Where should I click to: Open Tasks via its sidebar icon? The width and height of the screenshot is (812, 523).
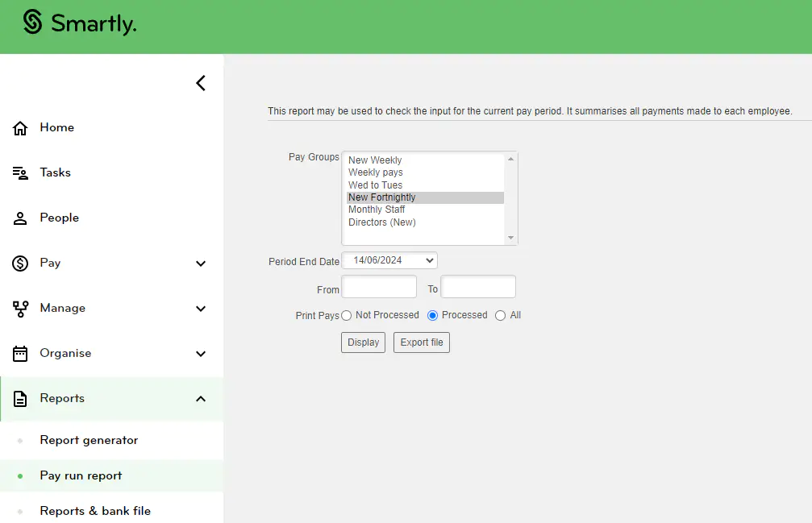point(22,172)
